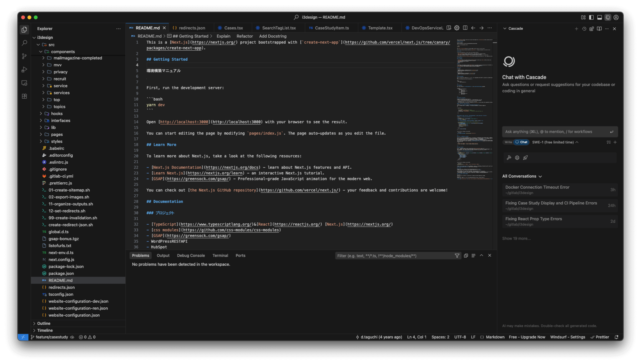The image size is (641, 364).
Task: Expand the mailmagazine-completed folder
Action: click(78, 58)
